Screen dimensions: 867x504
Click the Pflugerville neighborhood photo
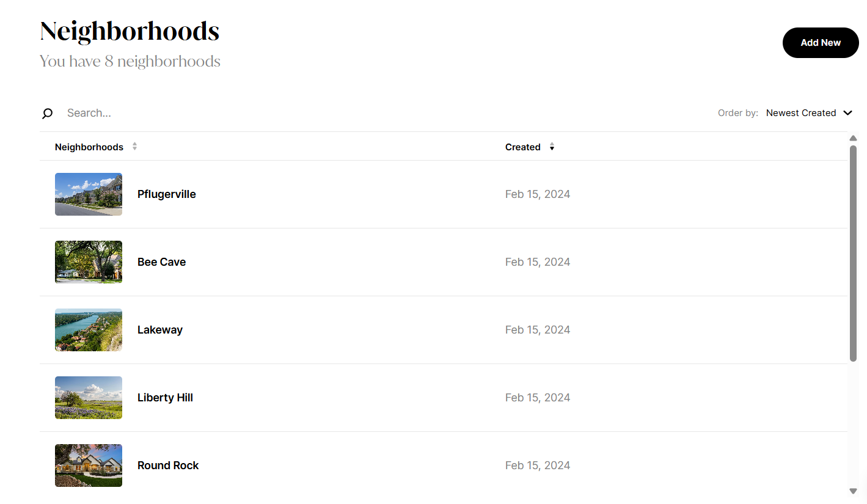point(88,194)
